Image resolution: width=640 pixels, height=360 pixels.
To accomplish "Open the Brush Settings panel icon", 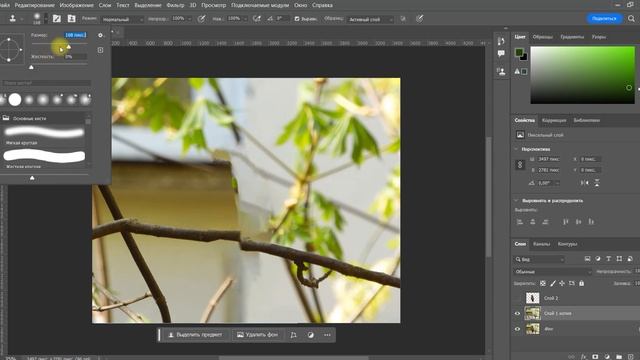I will 57,19.
